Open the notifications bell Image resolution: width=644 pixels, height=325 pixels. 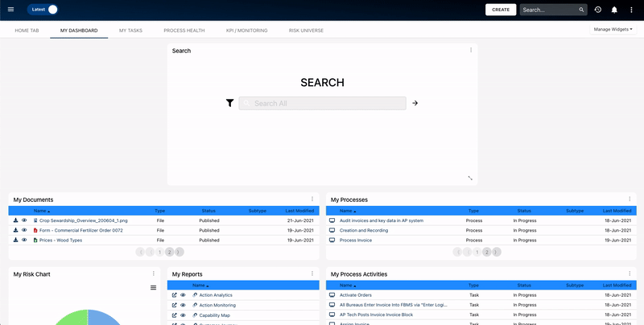coord(614,10)
